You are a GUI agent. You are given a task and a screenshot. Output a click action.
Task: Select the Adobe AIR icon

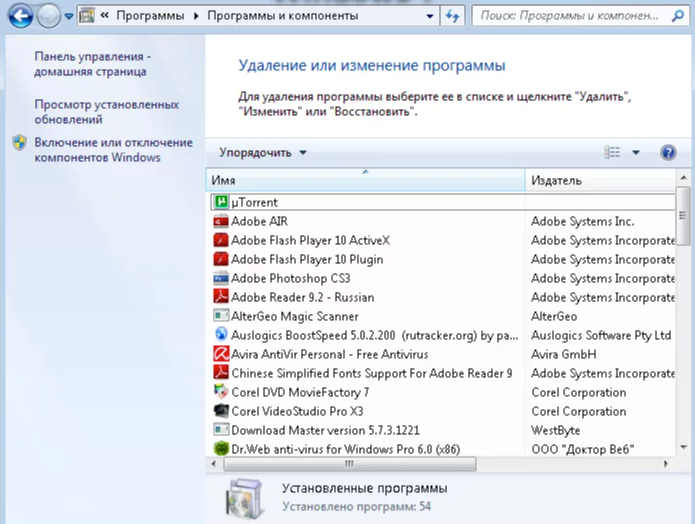coord(221,221)
